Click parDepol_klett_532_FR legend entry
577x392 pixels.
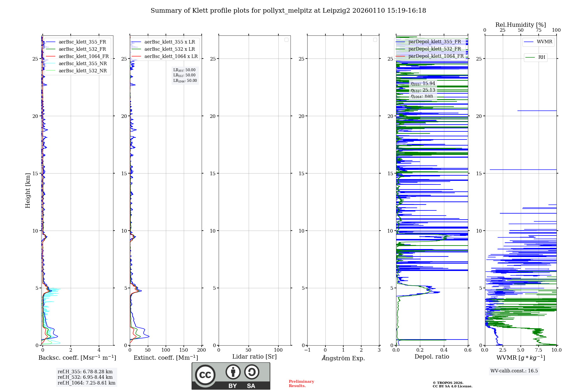[434, 49]
